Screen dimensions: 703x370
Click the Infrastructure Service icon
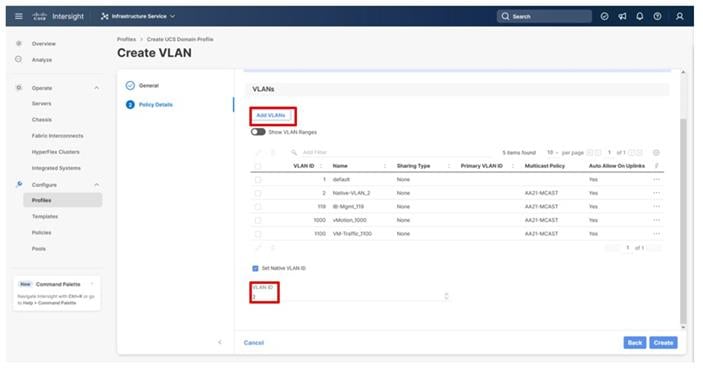(104, 16)
